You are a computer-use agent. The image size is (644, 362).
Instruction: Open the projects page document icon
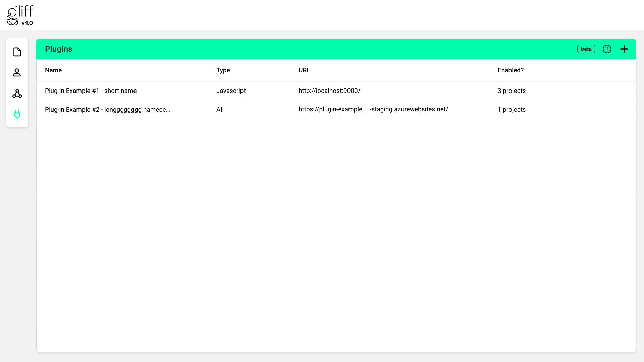click(17, 52)
